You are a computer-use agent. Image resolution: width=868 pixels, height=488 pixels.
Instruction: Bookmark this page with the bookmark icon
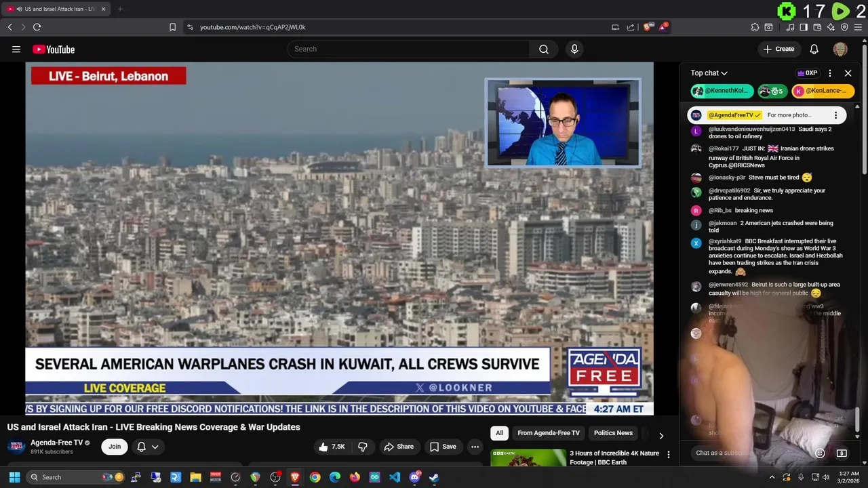click(172, 27)
